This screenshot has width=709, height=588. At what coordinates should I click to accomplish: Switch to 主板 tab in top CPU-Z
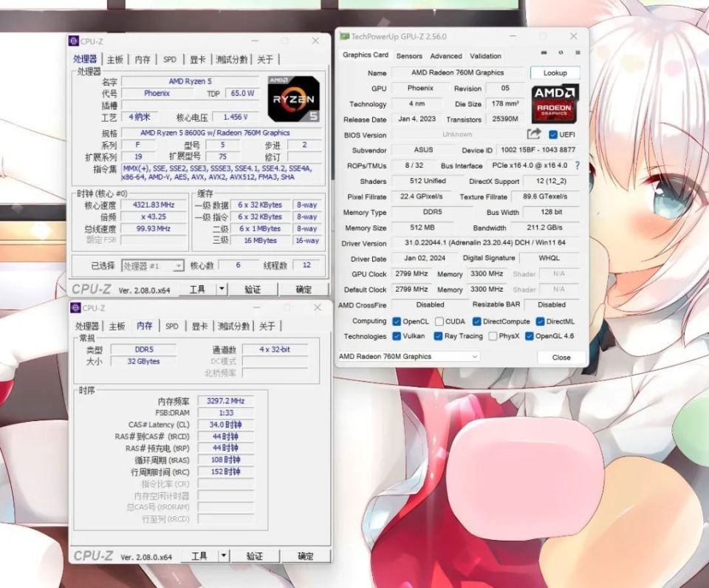pos(115,59)
